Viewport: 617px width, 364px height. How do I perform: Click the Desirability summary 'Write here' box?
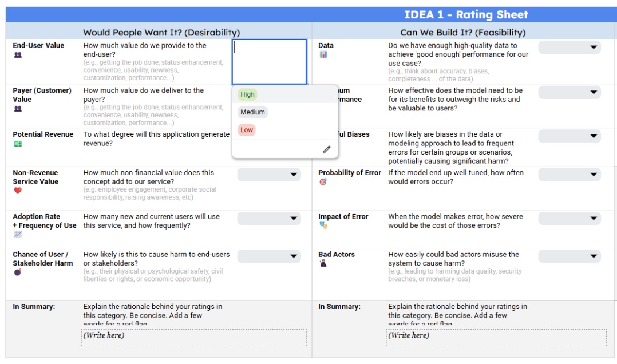click(193, 337)
